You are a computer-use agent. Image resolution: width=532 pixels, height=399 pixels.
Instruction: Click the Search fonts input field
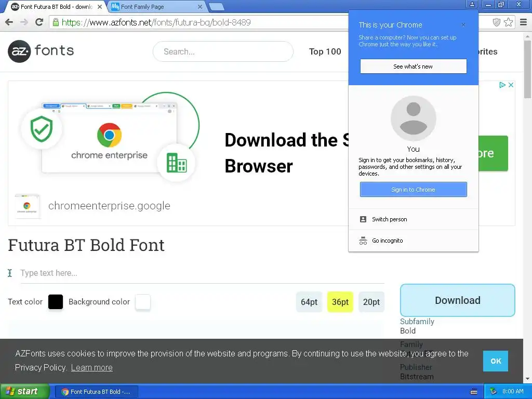tap(223, 51)
